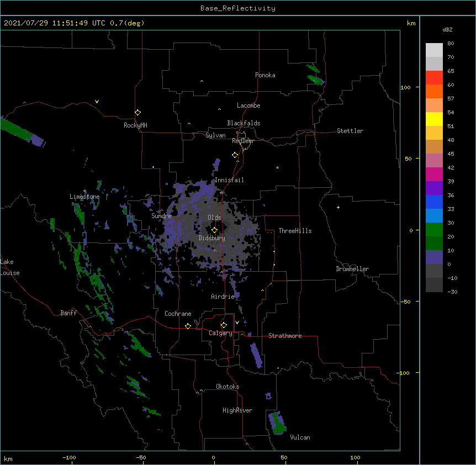Image resolution: width=476 pixels, height=465 pixels.
Task: Click the elongated purple echo southwest of Strathmore
Action: click(x=256, y=355)
